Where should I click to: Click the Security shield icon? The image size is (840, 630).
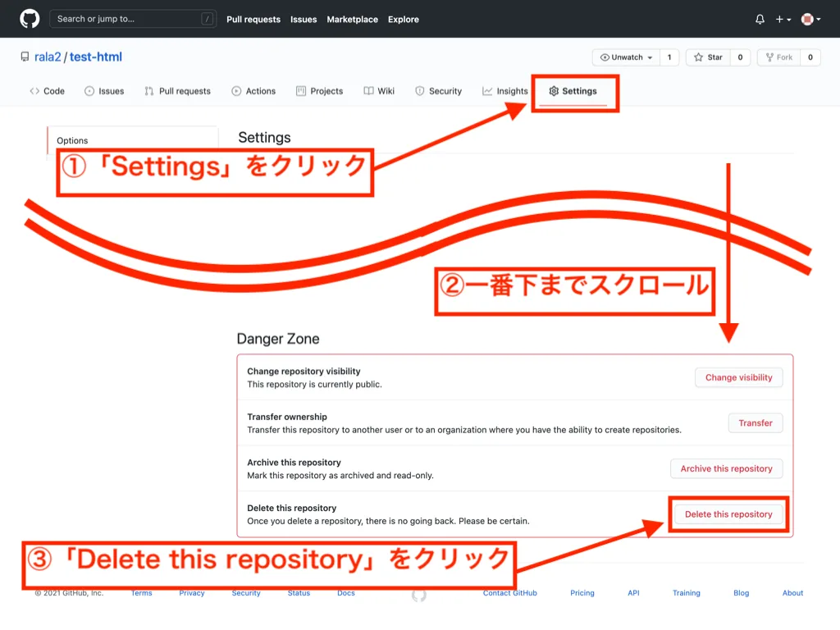(x=421, y=91)
